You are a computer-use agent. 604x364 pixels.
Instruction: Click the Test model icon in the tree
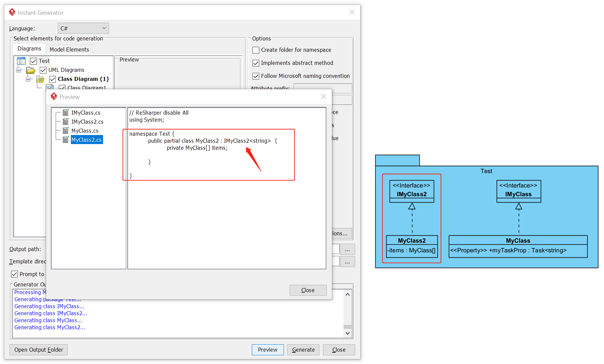coord(21,60)
